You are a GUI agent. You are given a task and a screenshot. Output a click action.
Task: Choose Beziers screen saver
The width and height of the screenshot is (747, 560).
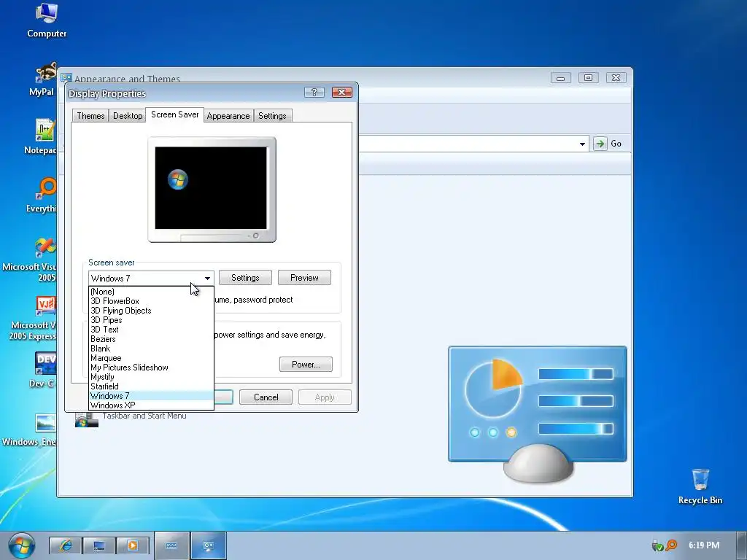coord(151,339)
